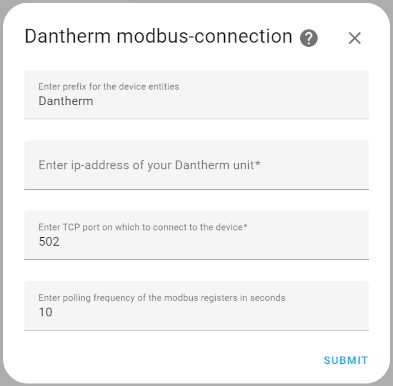Click the ip-address placeholder text

click(x=149, y=165)
